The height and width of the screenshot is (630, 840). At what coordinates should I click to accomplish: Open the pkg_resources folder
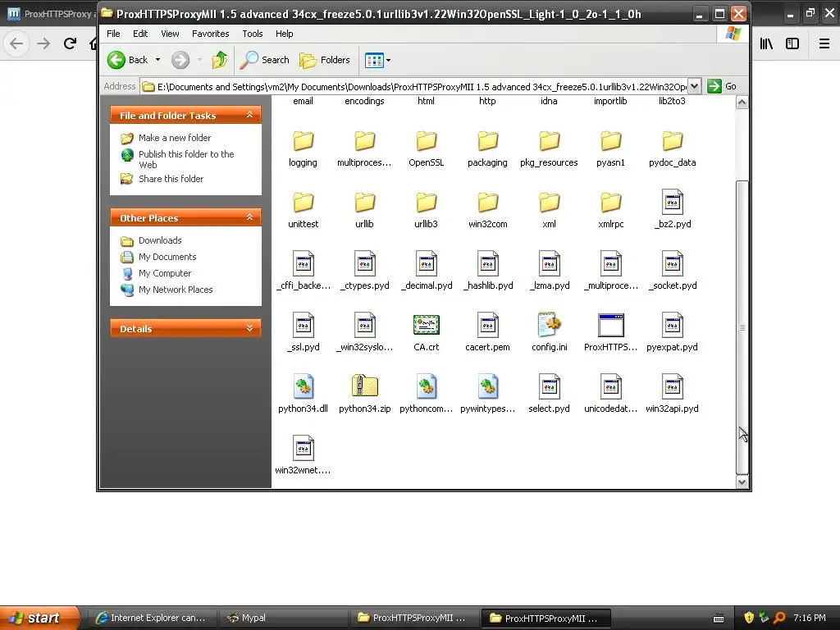549,149
